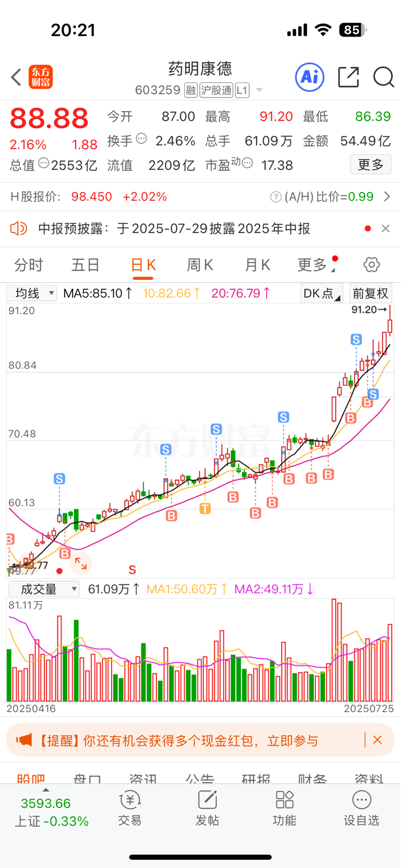The image size is (401, 868).
Task: Tap the red S marker below chart
Action: coord(132,570)
